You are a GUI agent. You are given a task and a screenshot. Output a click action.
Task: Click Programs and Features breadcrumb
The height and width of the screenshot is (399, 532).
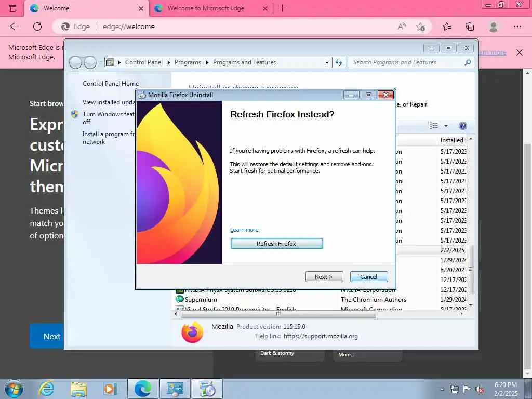pos(244,62)
